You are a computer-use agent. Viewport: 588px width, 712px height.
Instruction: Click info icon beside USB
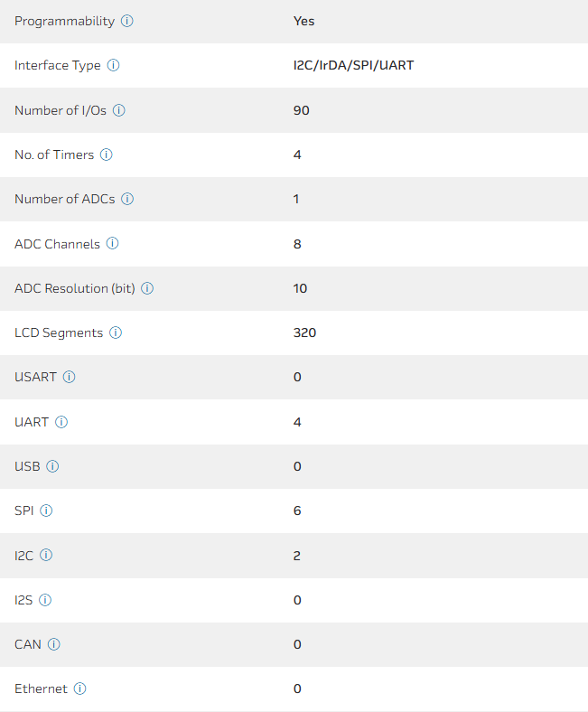[x=52, y=466]
